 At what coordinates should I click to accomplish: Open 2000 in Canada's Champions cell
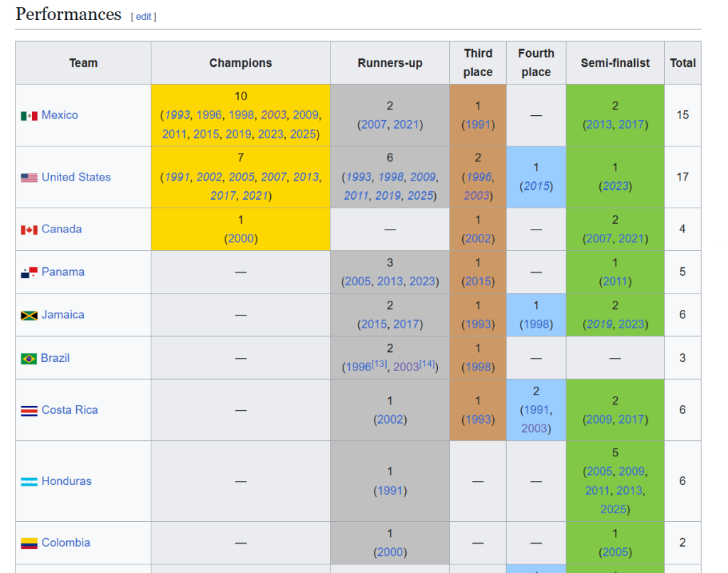(241, 239)
